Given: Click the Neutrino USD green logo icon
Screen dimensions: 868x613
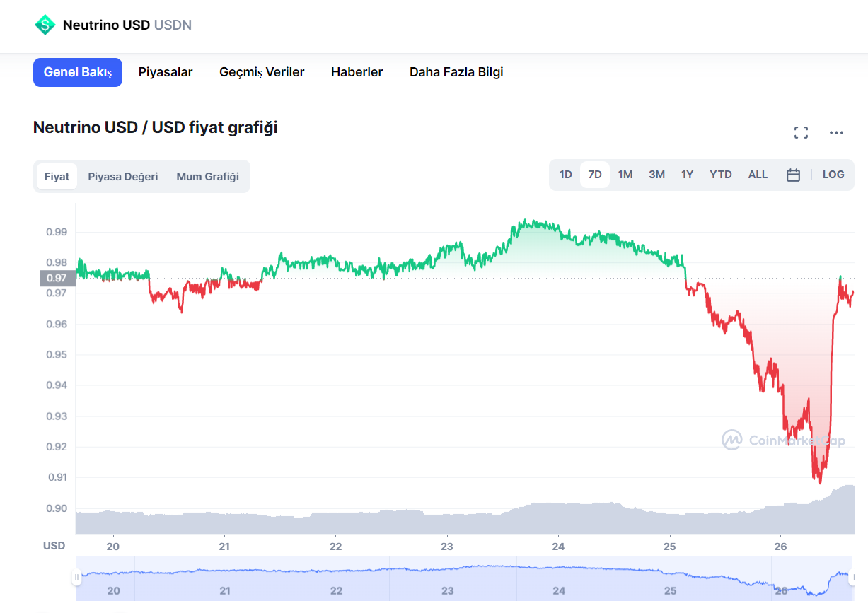Looking at the screenshot, I should [45, 25].
